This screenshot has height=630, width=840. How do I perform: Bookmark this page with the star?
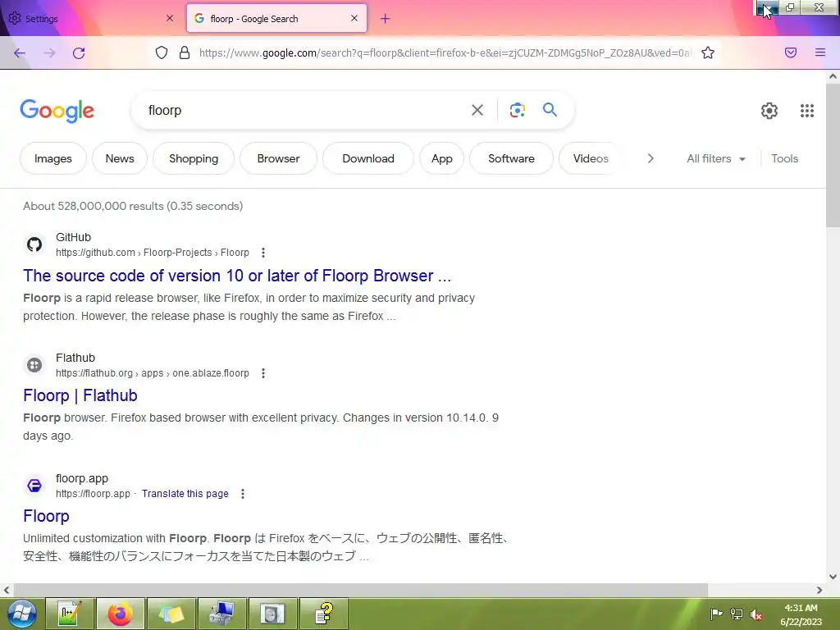[x=708, y=52]
